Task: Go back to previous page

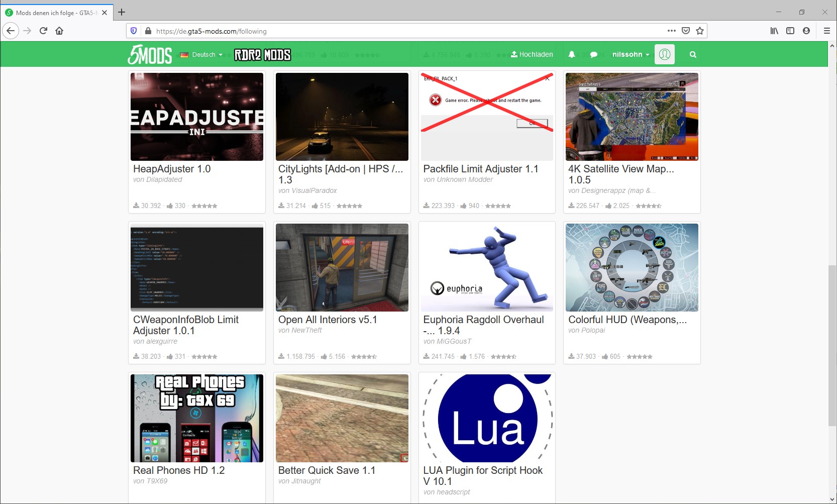Action: tap(11, 31)
